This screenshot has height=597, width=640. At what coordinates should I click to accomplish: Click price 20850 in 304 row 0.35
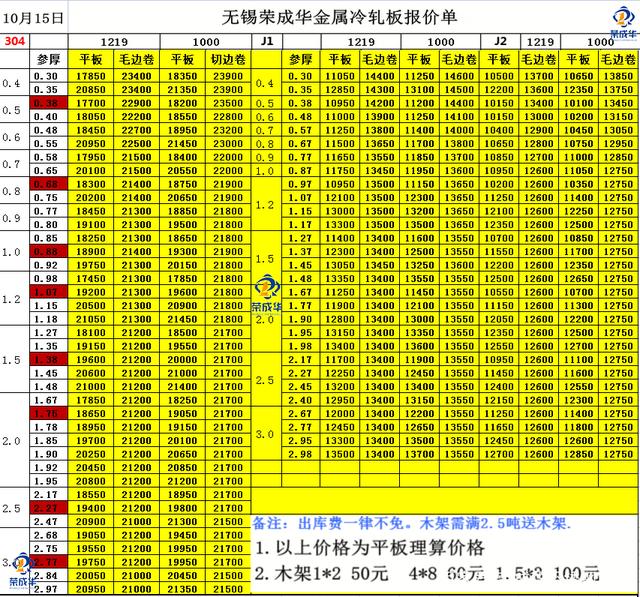[x=91, y=90]
